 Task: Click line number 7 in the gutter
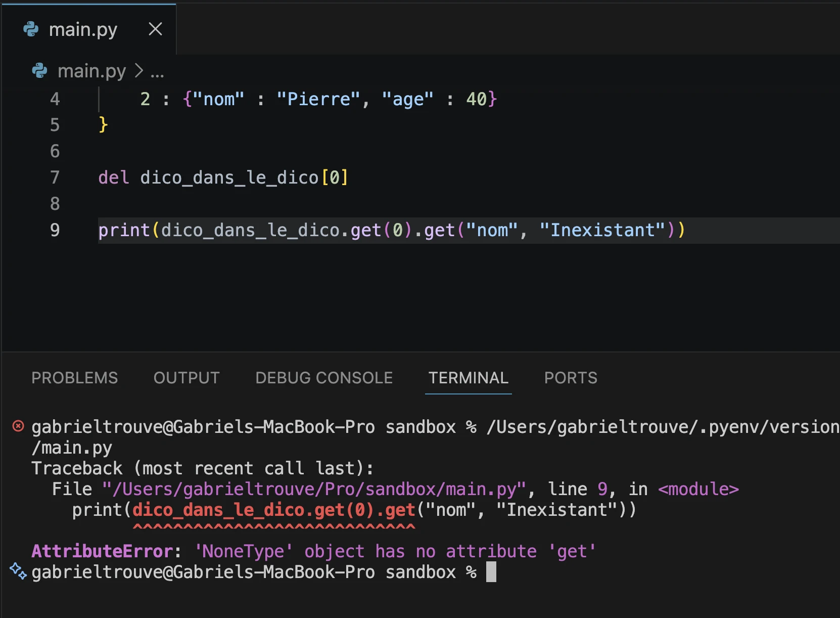tap(55, 178)
